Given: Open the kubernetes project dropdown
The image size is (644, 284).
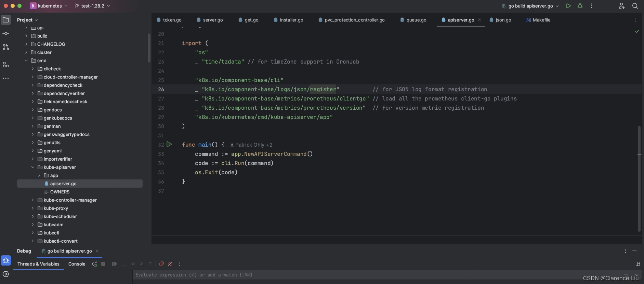Looking at the screenshot, I should tap(49, 6).
